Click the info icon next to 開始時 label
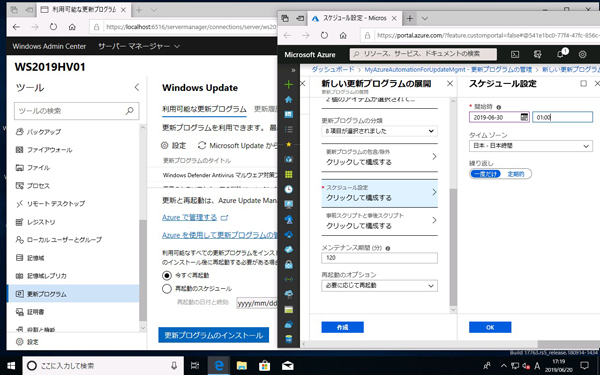600x375 pixels. 499,107
